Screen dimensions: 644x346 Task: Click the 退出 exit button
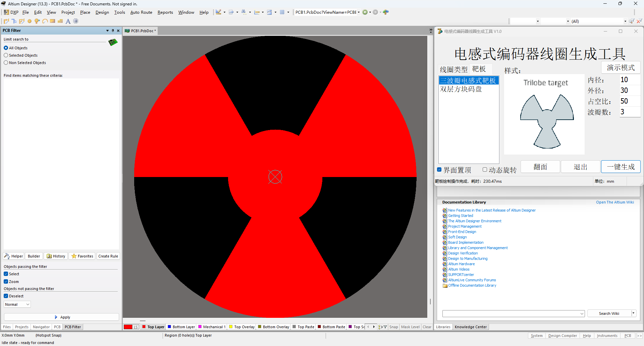581,167
